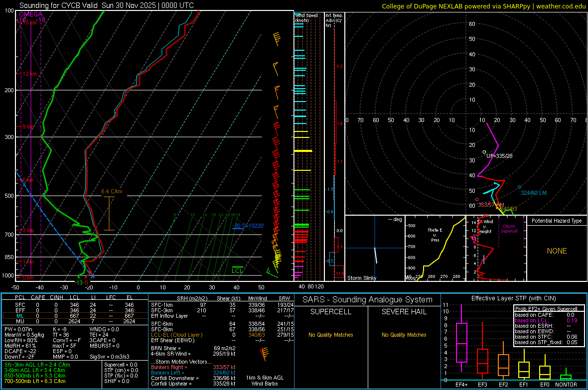Click the 12 km height marker
The width and height of the screenshot is (588, 390).
(x=29, y=74)
